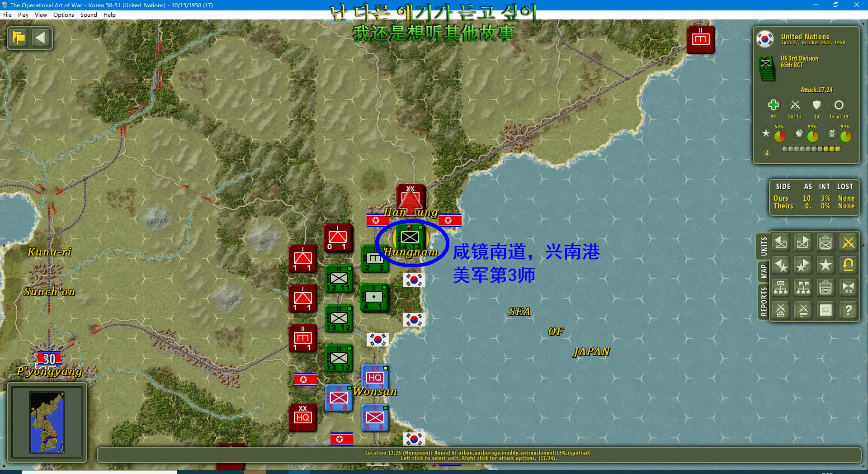868x474 pixels.
Task: Click the 50% proficiency pie indicator
Action: tap(779, 136)
